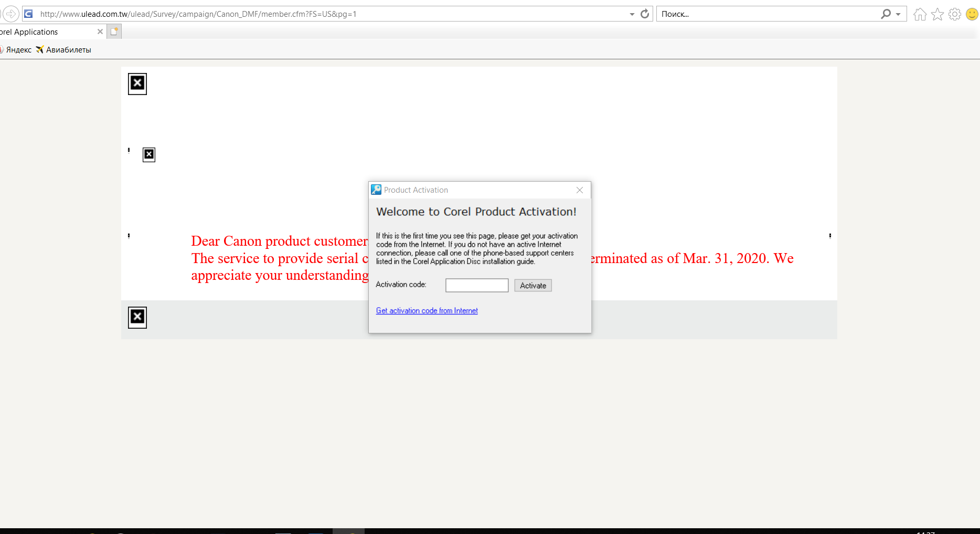Click the refresh page icon

click(645, 14)
